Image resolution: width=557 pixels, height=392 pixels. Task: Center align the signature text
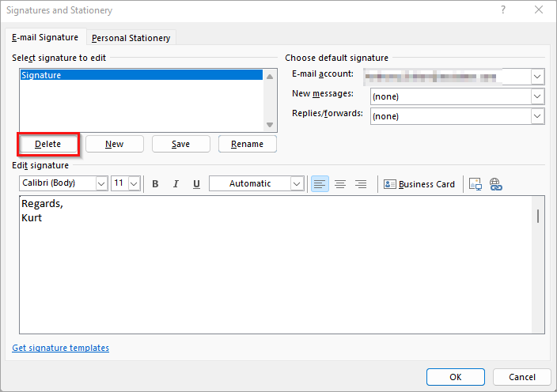340,184
